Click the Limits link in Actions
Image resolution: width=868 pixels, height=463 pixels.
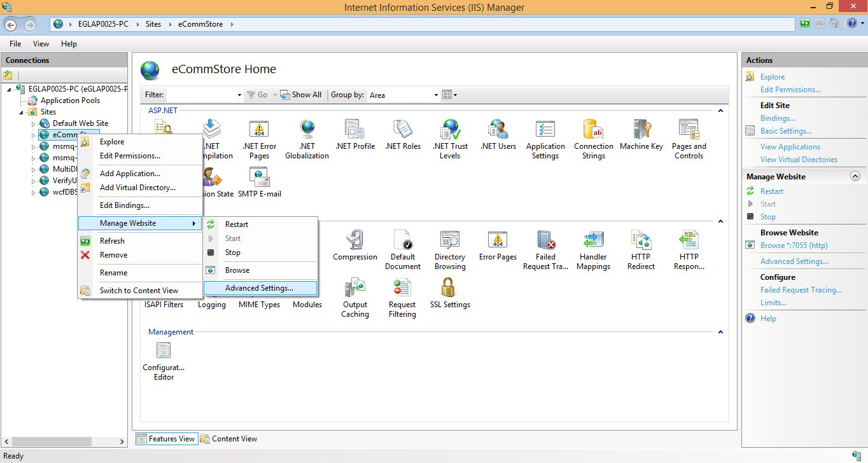(773, 303)
